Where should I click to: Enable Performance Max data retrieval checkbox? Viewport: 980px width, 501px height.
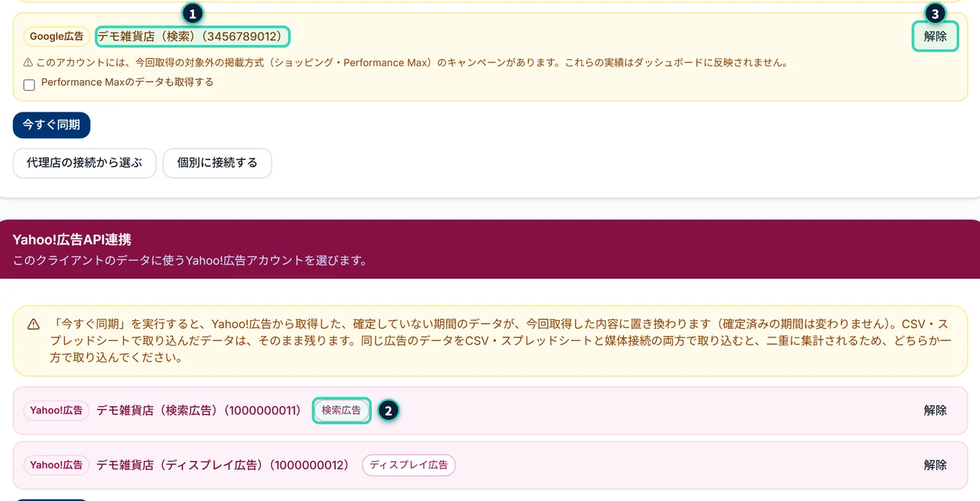click(29, 85)
